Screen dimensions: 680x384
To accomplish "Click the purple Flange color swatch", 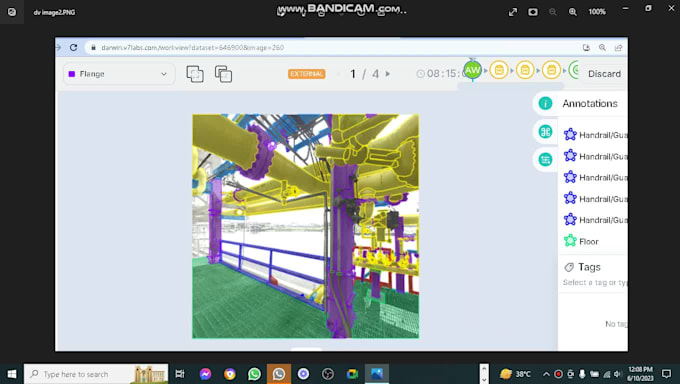I will tap(72, 74).
